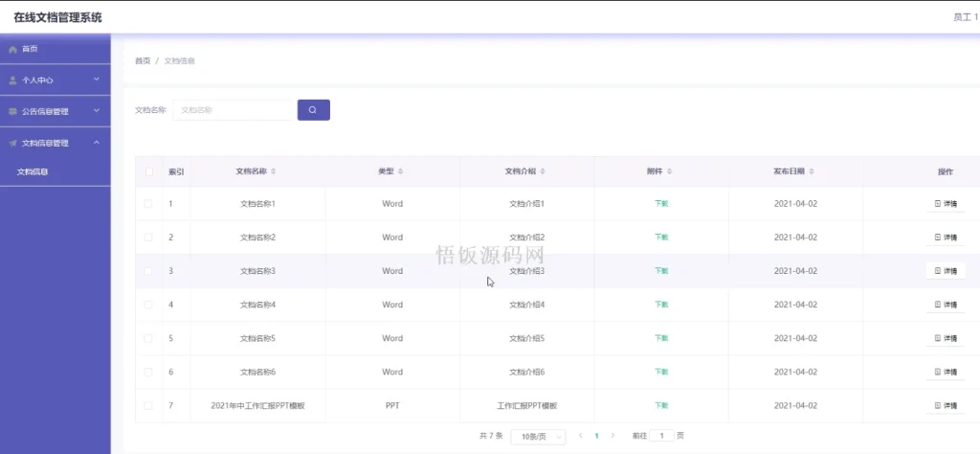Download attachment for 文档名称3
This screenshot has width=980, height=454.
[x=661, y=271]
